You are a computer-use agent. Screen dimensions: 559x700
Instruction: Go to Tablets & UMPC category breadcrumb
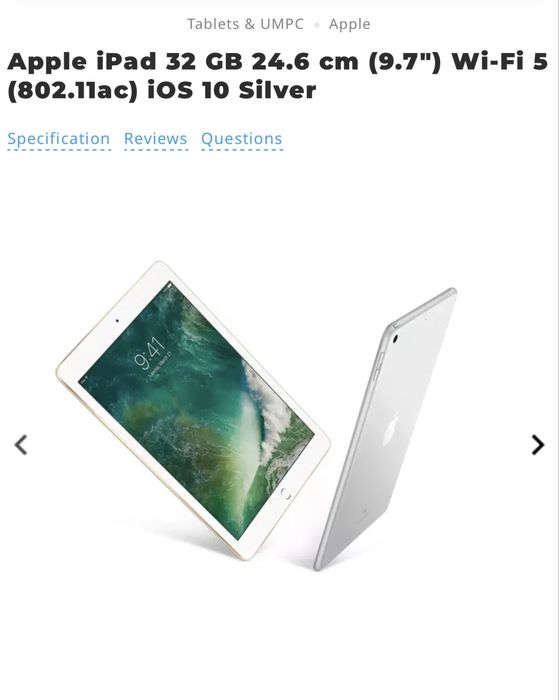point(245,24)
